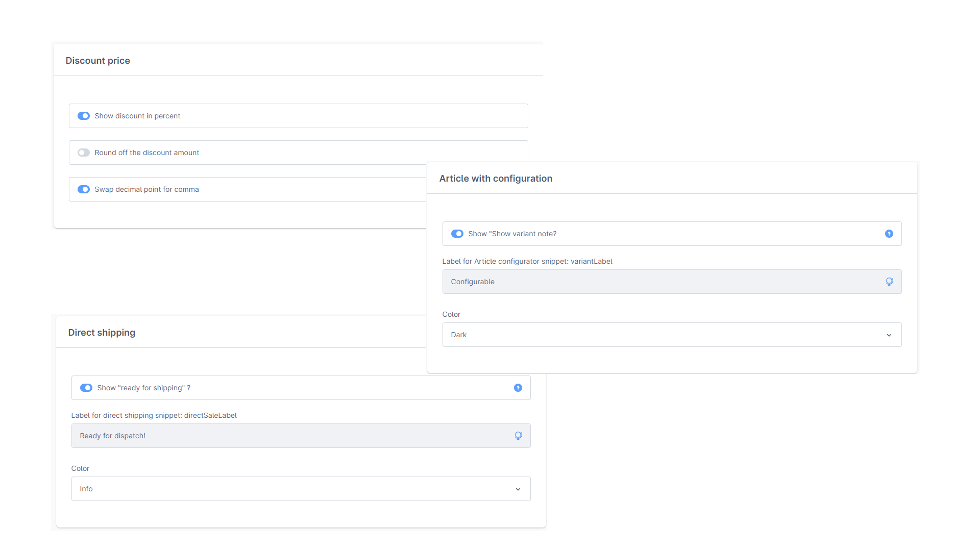Screen dimensions: 980x551
Task: Focus the Ready for dispatch! input
Action: click(x=301, y=436)
